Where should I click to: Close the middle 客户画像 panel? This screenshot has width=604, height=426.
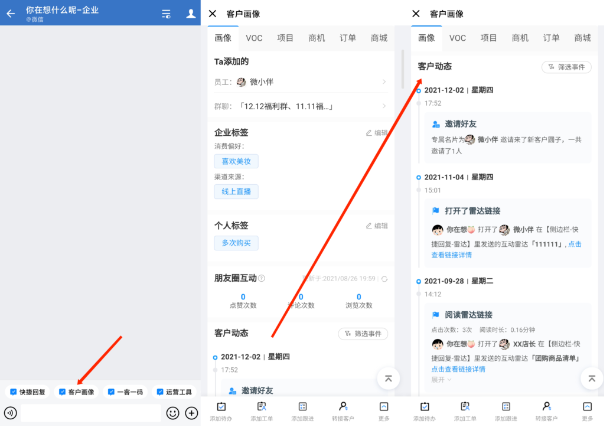(212, 13)
